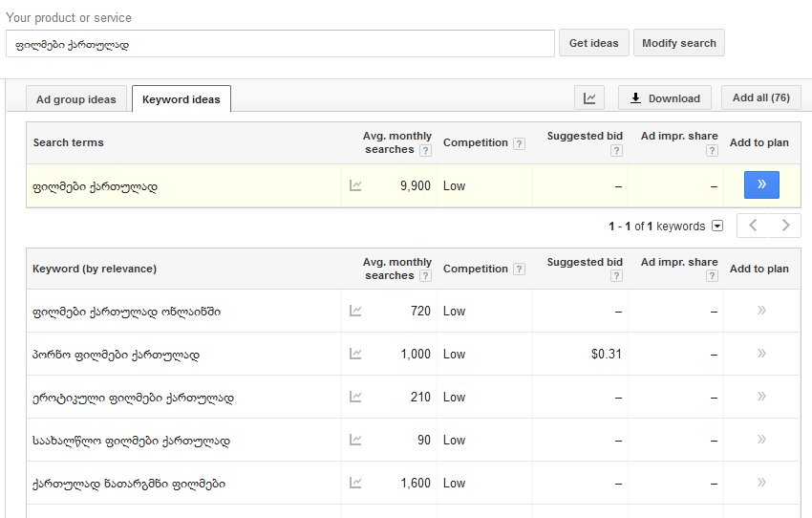This screenshot has width=812, height=518.
Task: Click the Modify search button
Action: pyautogui.click(x=679, y=43)
